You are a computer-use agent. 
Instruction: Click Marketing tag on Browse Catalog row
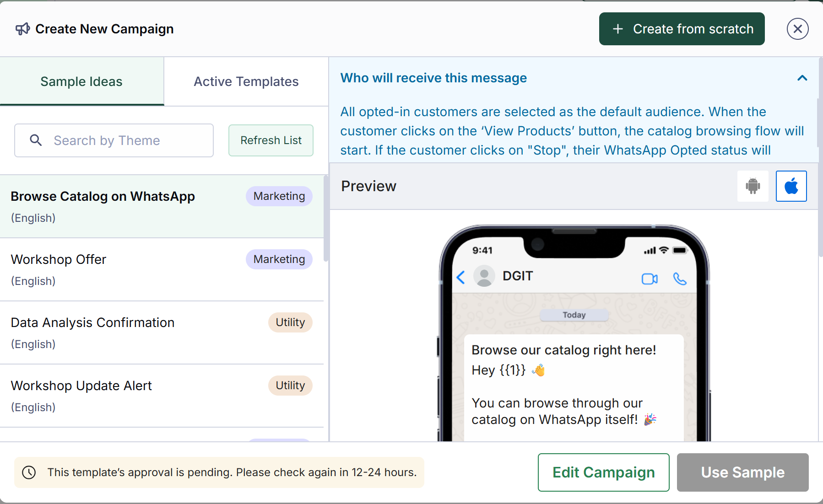click(279, 196)
